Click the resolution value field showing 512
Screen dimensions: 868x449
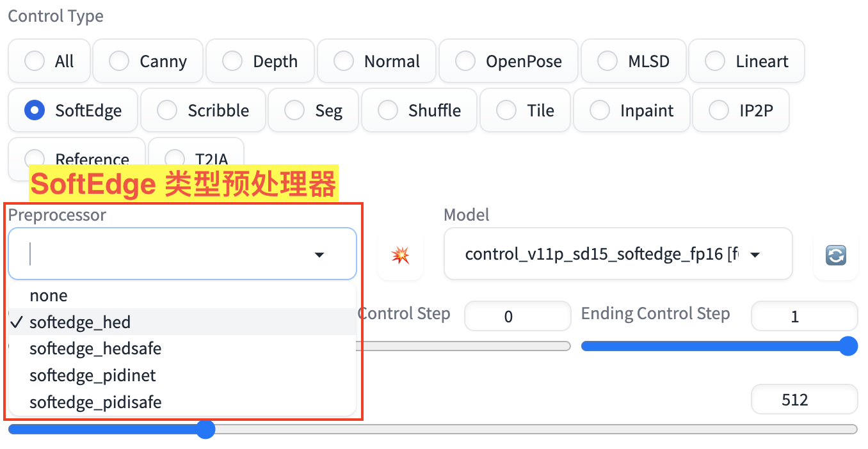click(x=803, y=400)
